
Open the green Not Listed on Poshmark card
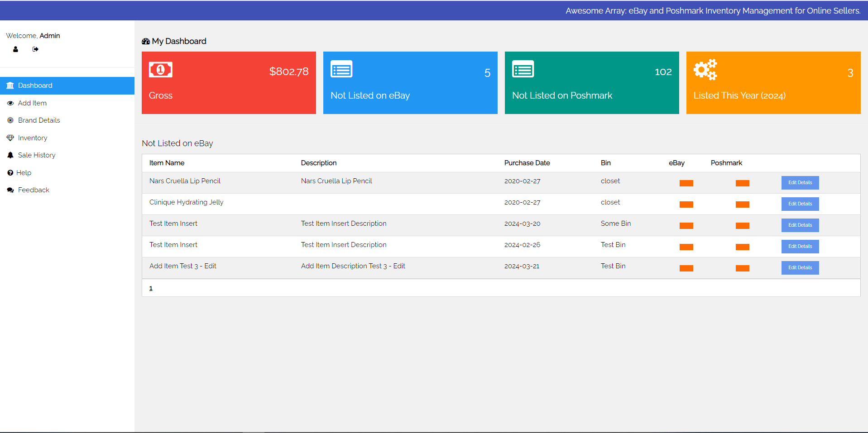tap(592, 83)
